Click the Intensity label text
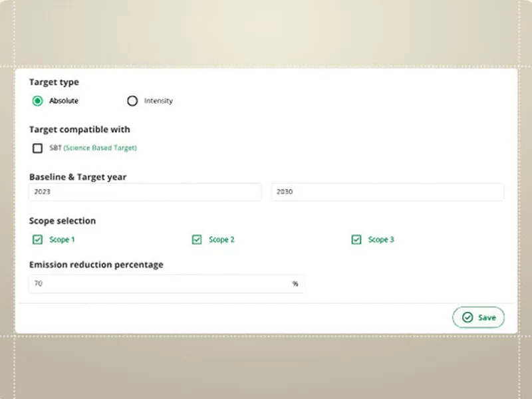The height and width of the screenshot is (399, 532). pos(158,101)
